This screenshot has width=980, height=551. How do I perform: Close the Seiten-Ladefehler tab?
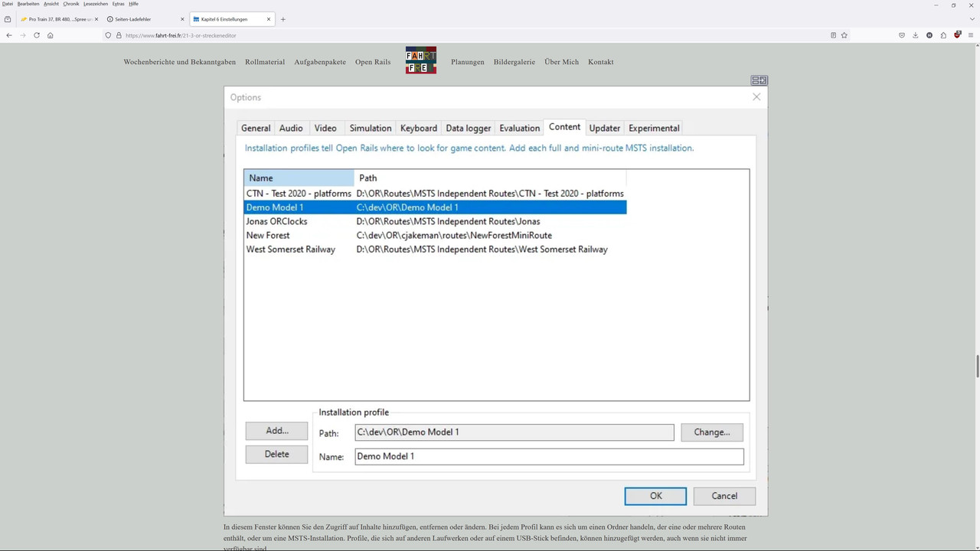pyautogui.click(x=182, y=19)
